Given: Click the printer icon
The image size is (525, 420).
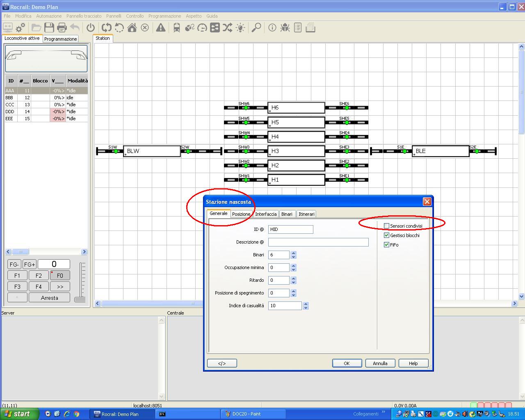Looking at the screenshot, I should pyautogui.click(x=62, y=28).
